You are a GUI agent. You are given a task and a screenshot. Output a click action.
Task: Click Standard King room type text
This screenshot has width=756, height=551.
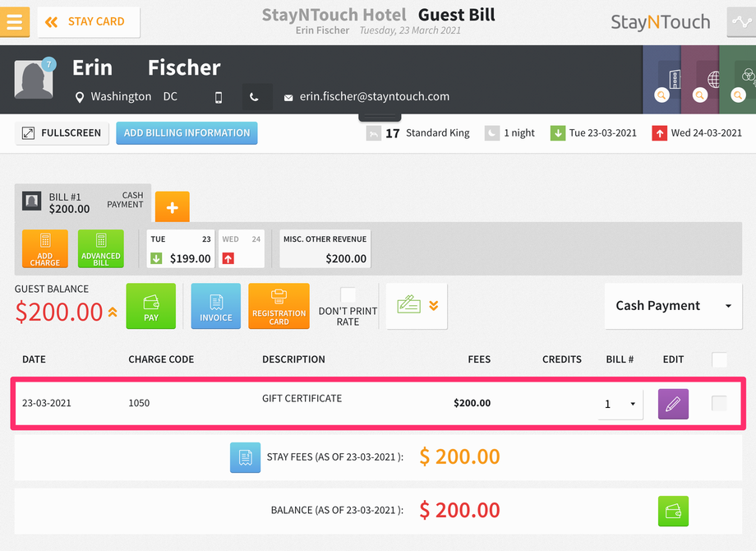(437, 133)
